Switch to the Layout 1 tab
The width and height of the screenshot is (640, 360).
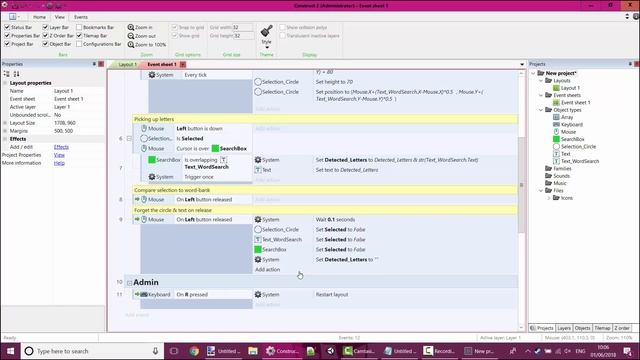(127, 64)
